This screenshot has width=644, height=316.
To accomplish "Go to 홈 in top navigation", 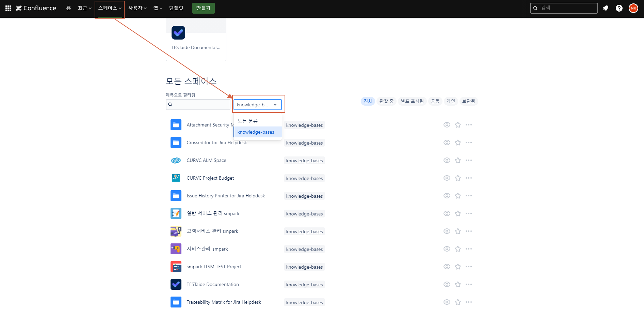I will [x=68, y=8].
